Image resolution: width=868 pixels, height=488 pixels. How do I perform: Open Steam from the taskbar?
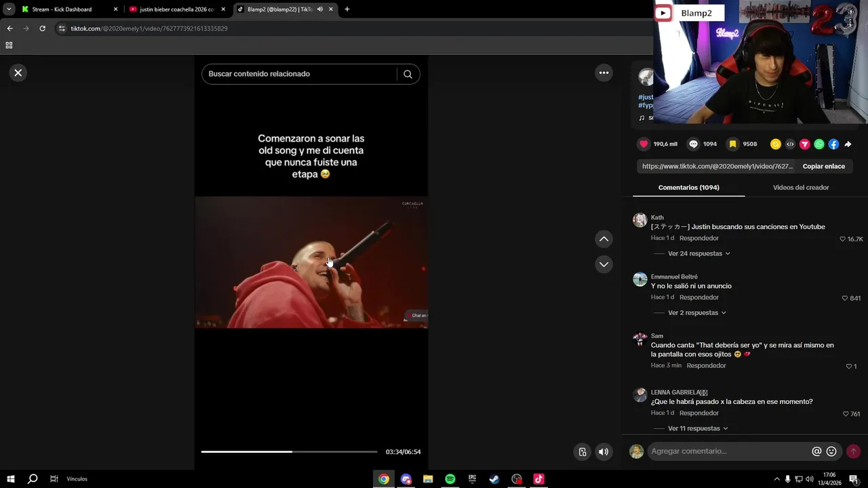click(x=494, y=479)
